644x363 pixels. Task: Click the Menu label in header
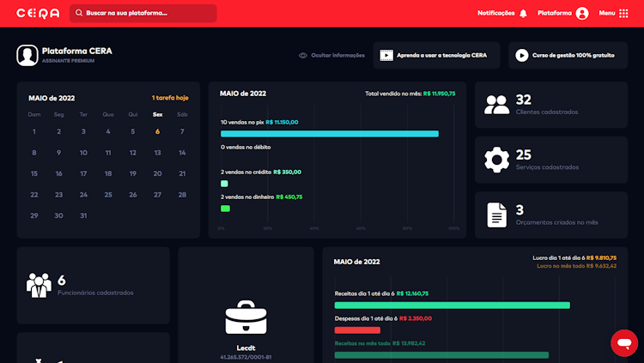[x=606, y=13]
